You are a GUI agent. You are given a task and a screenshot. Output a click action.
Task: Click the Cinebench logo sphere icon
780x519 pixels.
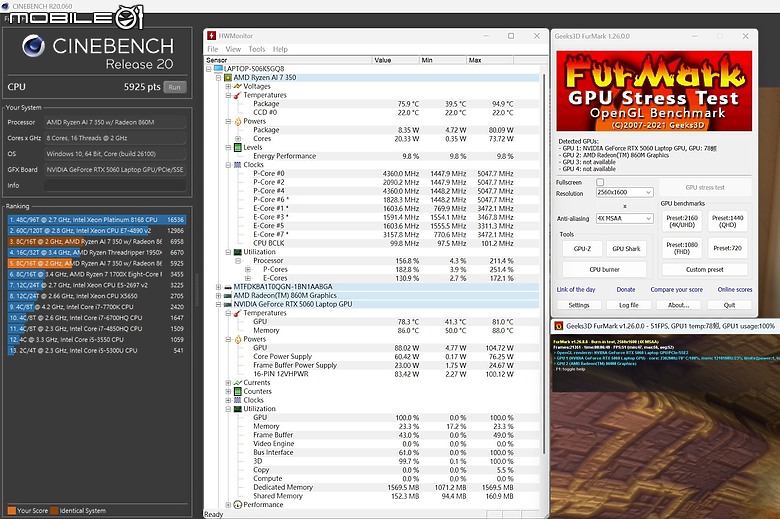pos(33,46)
